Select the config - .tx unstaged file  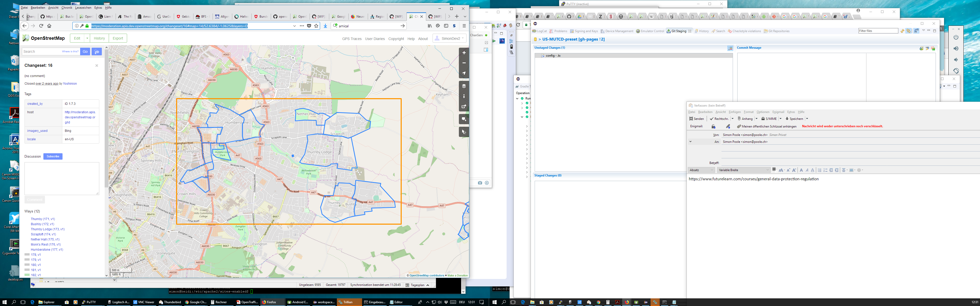[x=633, y=56]
